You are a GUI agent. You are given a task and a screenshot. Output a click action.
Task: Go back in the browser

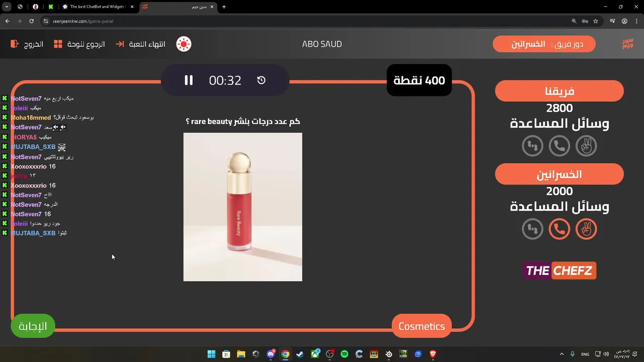click(x=8, y=21)
